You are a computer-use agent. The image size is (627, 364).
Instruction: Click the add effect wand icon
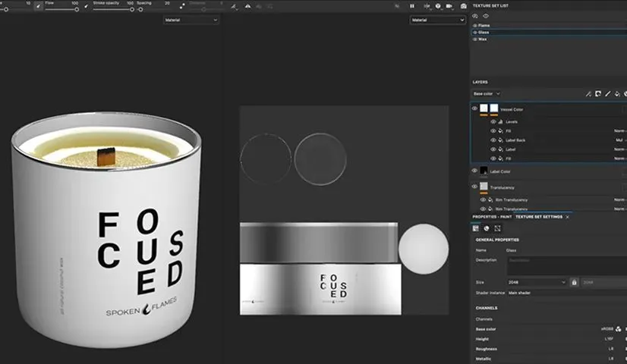click(x=588, y=93)
